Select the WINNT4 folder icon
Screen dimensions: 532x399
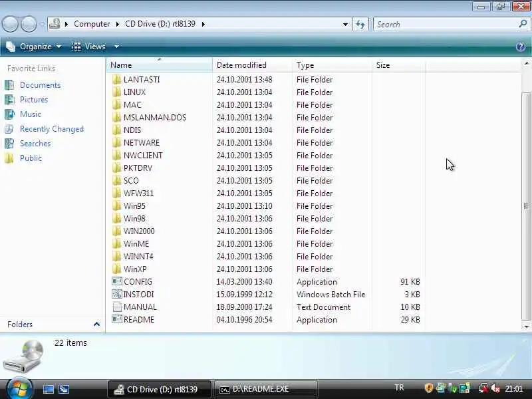[117, 256]
